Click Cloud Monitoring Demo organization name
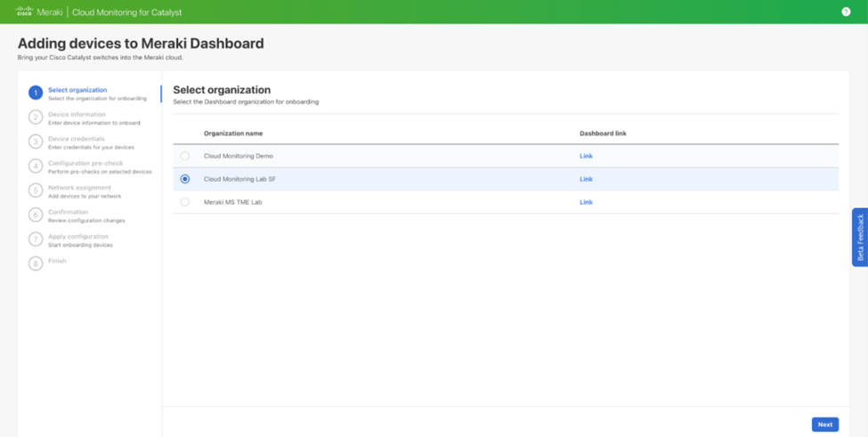868x437 pixels. (238, 156)
